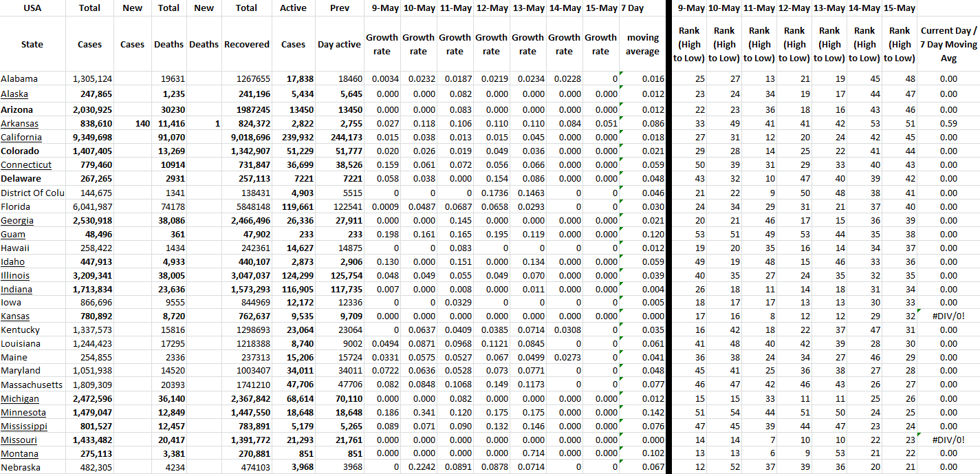Click the Georgia state link

[x=17, y=220]
